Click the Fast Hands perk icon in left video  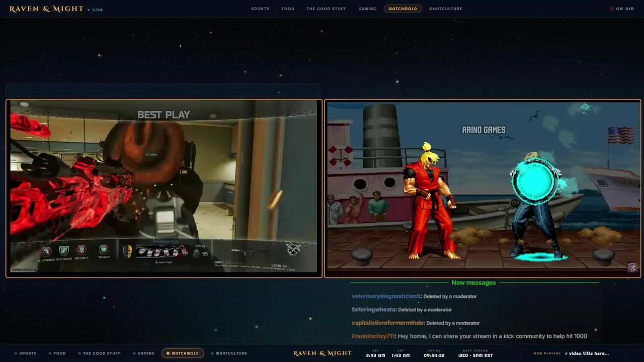click(x=64, y=250)
